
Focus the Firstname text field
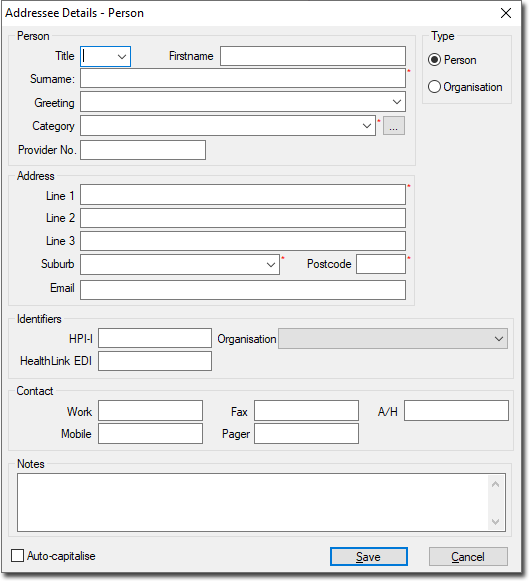pos(313,56)
